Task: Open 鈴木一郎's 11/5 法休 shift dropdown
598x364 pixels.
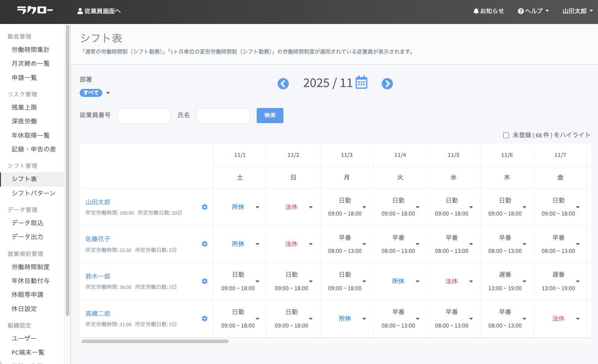Action: click(x=471, y=281)
